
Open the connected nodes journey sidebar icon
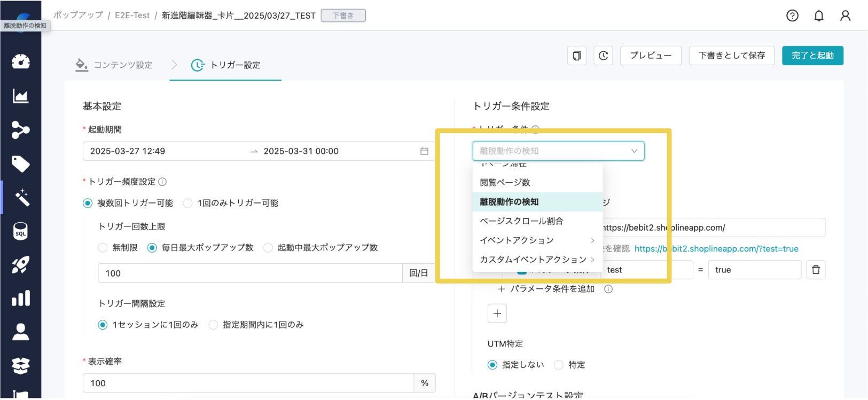coord(21,130)
